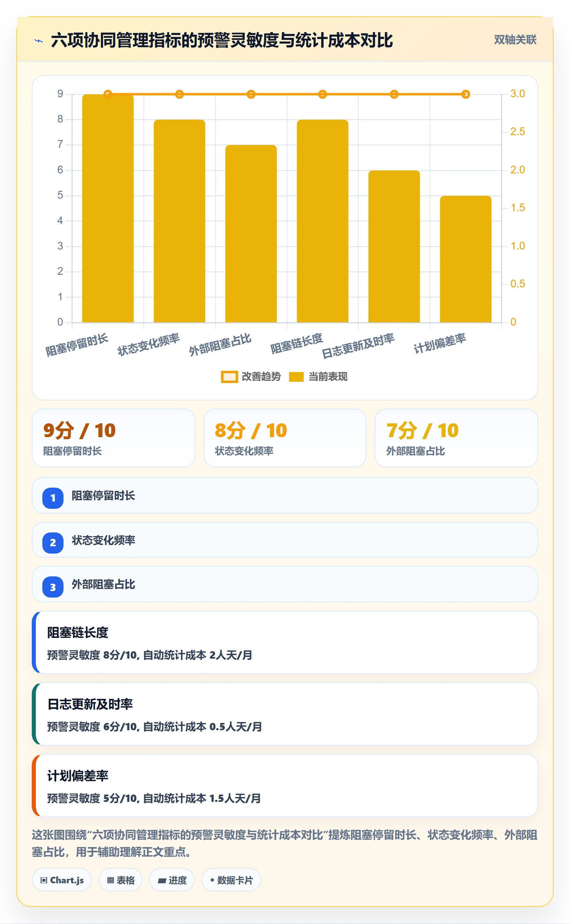Click trend line point above 计划偏差率 bar
The height and width of the screenshot is (924, 570).
point(466,94)
